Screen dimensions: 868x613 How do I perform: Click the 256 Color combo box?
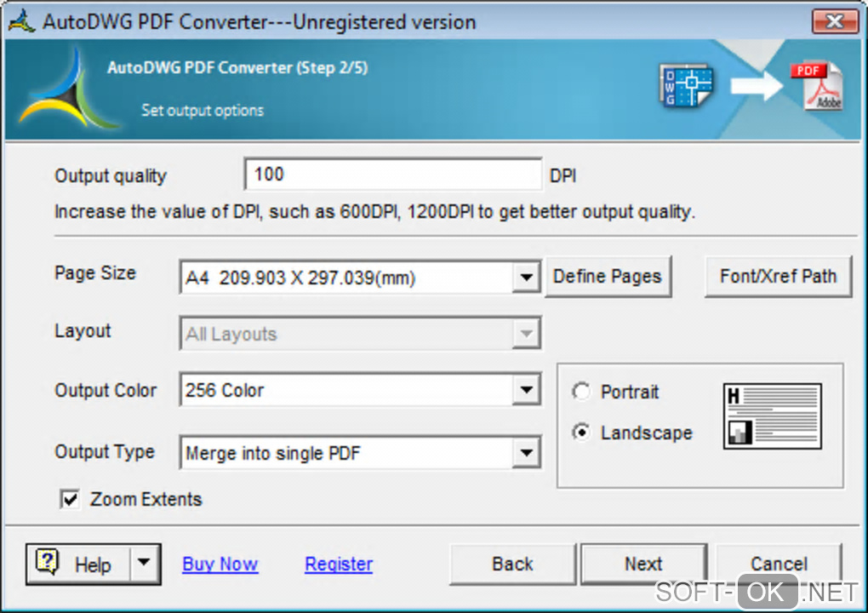pyautogui.click(x=360, y=390)
